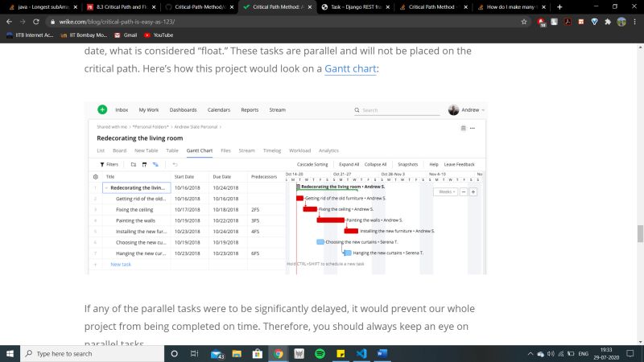Click Reports in Wrike's top navigation

[x=250, y=110]
